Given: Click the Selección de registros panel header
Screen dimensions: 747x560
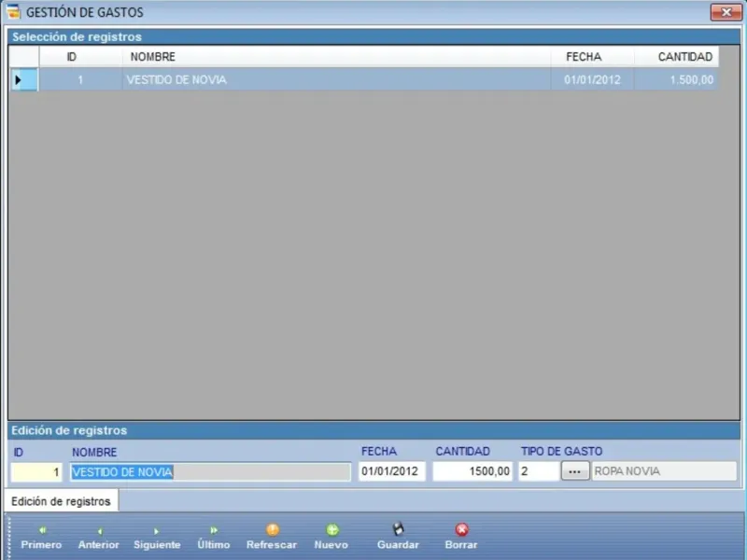Looking at the screenshot, I should [x=374, y=36].
